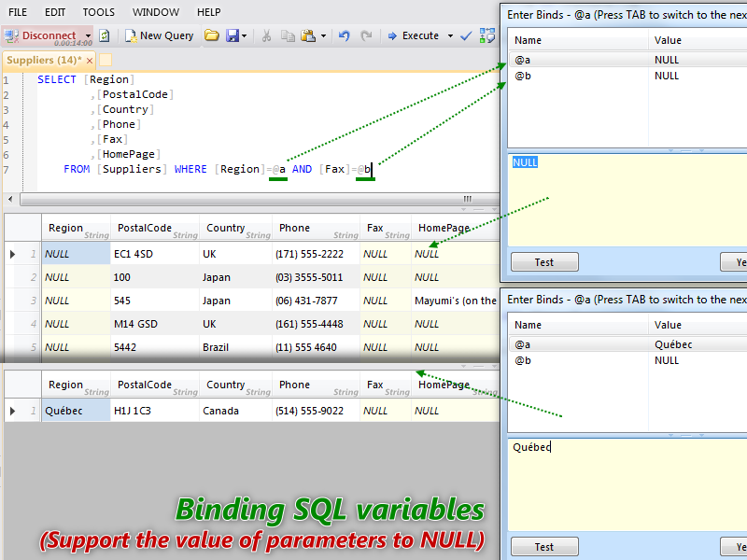Click the SQL editor horizontal scrollbar thumb
Screen dimensions: 747x560
coord(260,199)
